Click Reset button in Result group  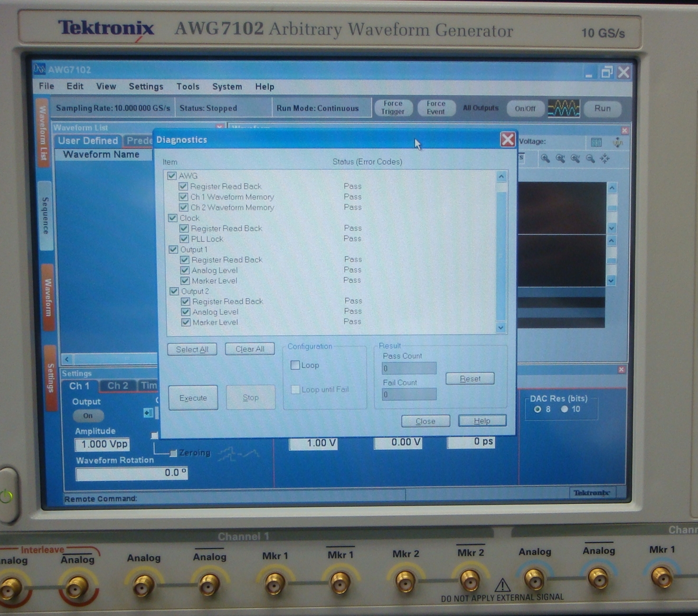pos(470,378)
